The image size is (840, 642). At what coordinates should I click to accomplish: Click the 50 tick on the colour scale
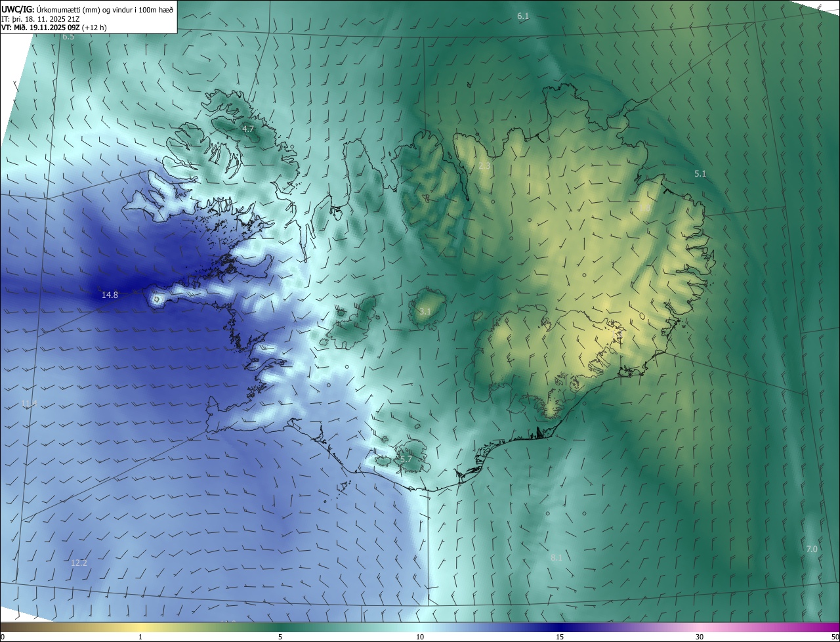(x=835, y=637)
